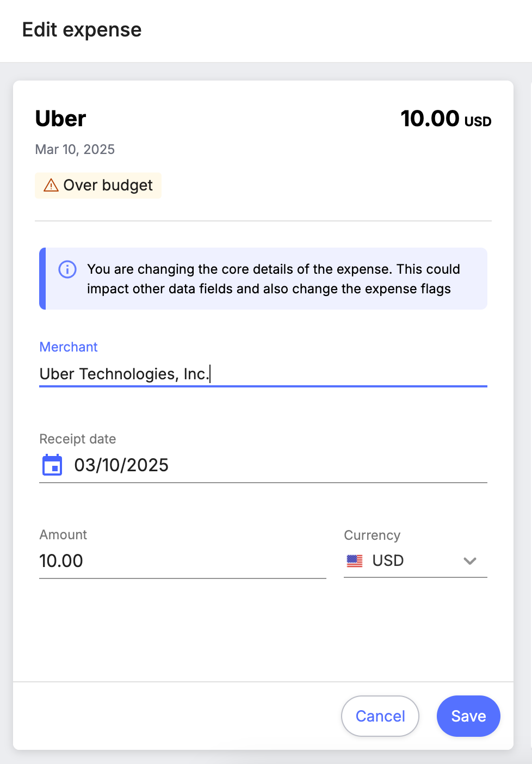Click the receipt date value 03/10/2025
The height and width of the screenshot is (764, 532).
(121, 465)
